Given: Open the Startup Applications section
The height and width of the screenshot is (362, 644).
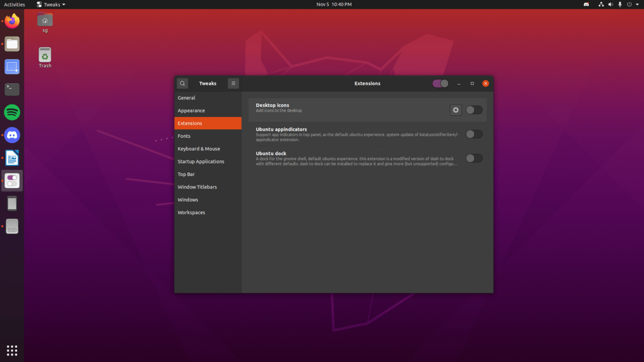Looking at the screenshot, I should [208, 161].
